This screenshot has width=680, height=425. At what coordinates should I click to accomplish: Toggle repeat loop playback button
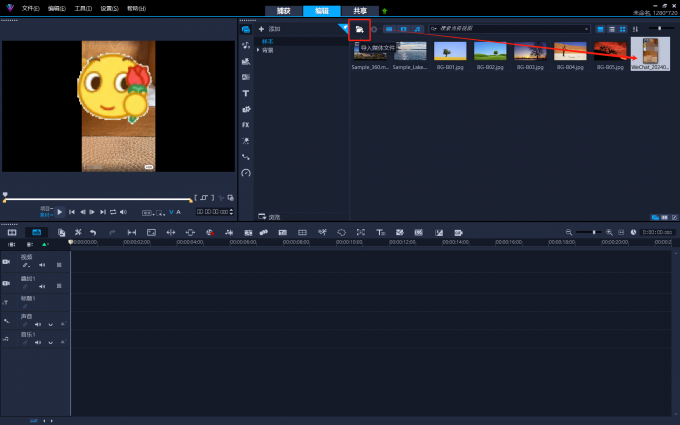point(113,212)
